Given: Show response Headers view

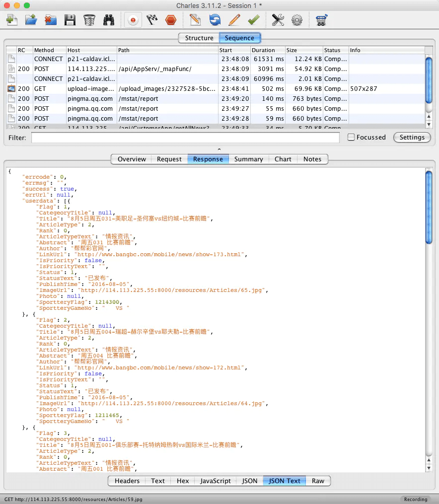Looking at the screenshot, I should [127, 481].
